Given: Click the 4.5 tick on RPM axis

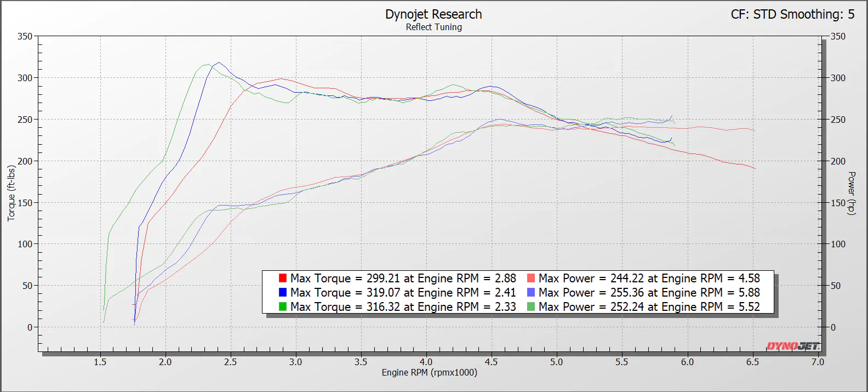Looking at the screenshot, I should click(x=492, y=362).
